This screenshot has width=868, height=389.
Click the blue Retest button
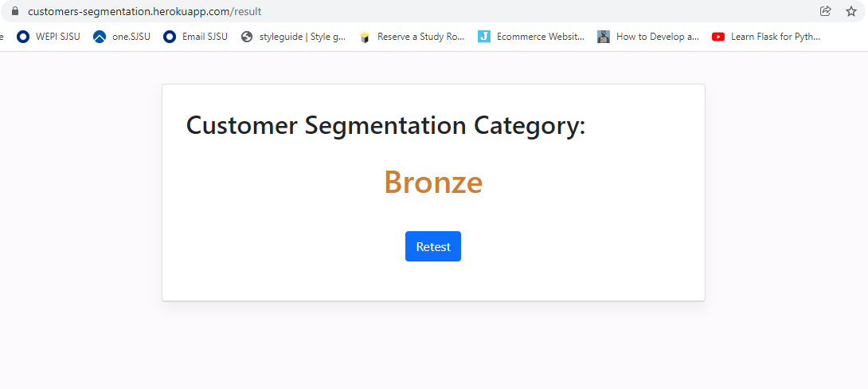[x=433, y=246]
